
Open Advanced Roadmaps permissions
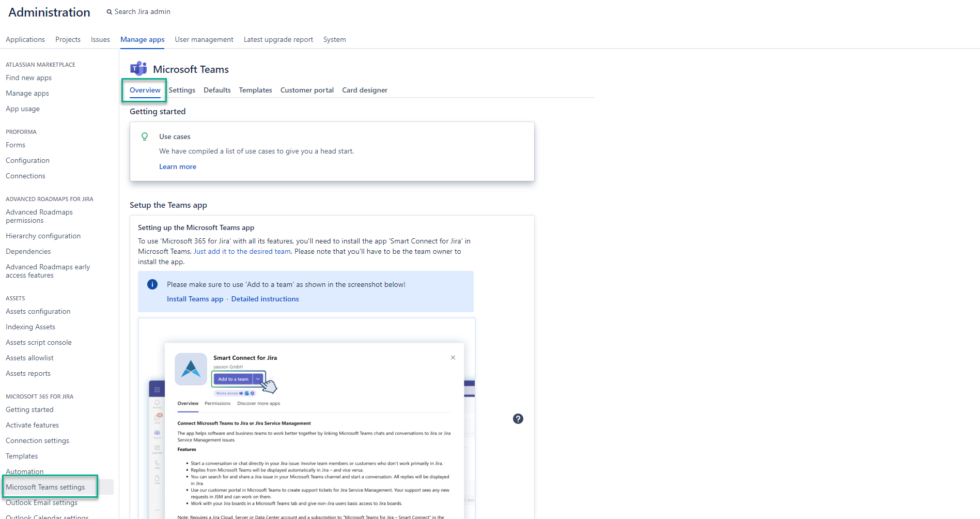pos(39,216)
